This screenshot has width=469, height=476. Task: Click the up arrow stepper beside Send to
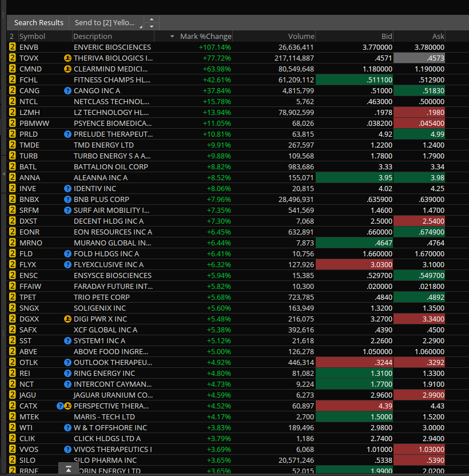coord(152,19)
